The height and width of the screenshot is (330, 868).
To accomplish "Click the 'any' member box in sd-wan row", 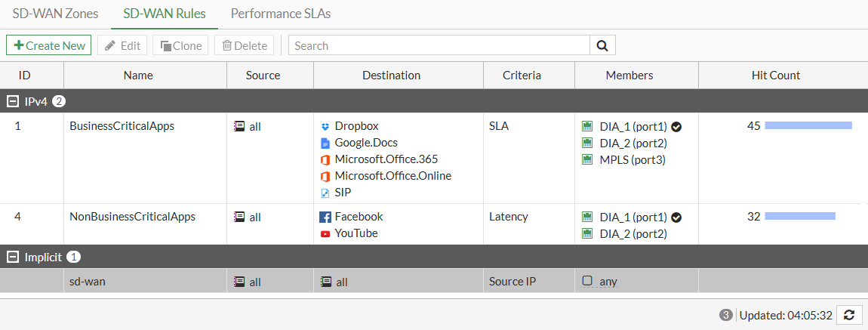I will pyautogui.click(x=587, y=281).
